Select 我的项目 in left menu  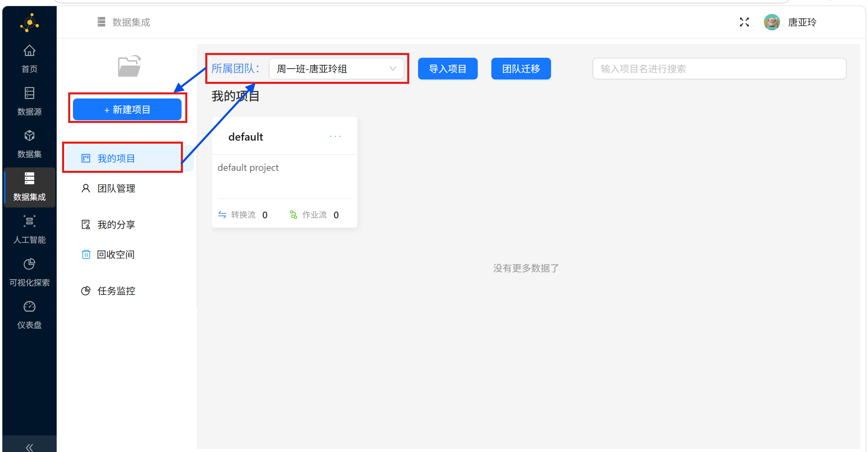(116, 158)
